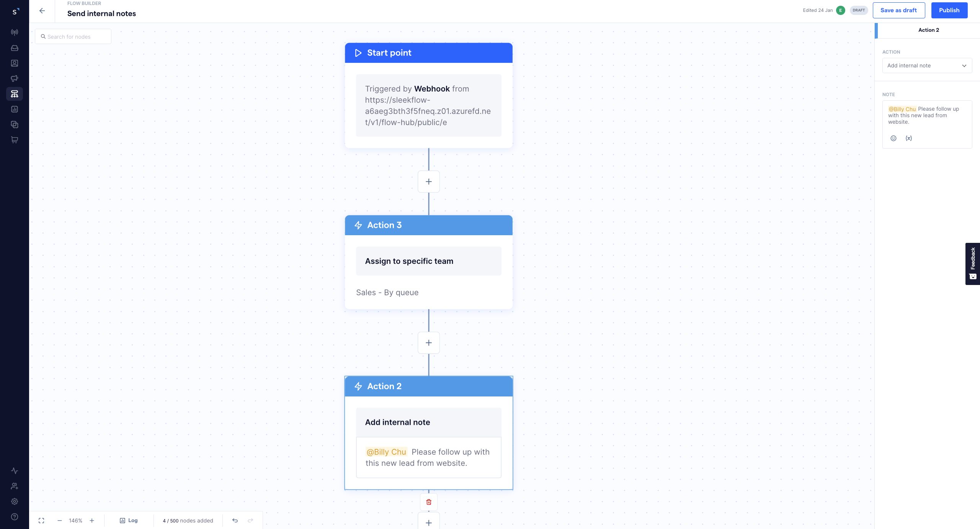
Task: Expand the plus node between Action 3 and Action 2
Action: tap(428, 343)
